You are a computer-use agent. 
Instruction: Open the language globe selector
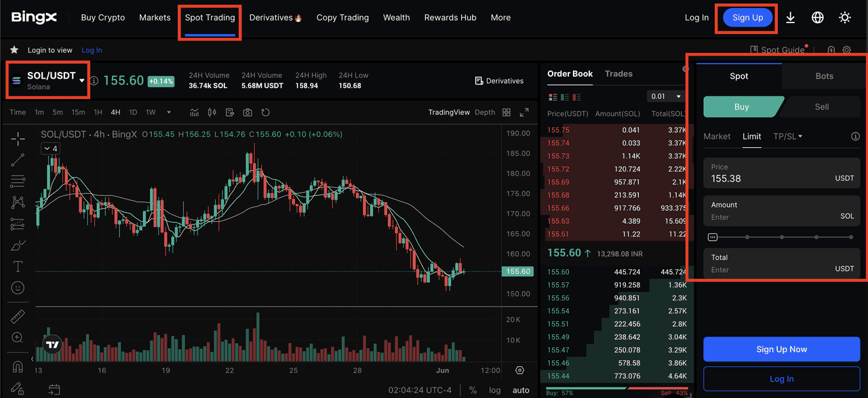tap(818, 18)
